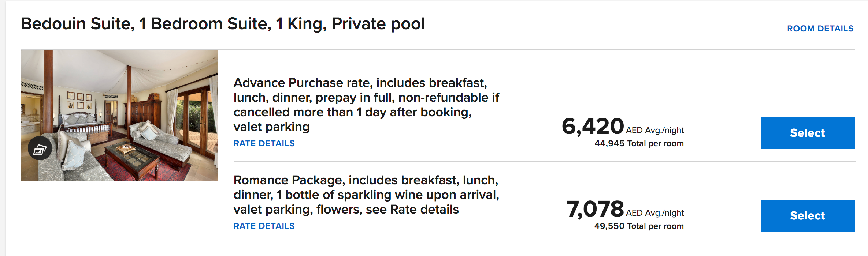View RATE DETAILS for Advance Purchase rate
This screenshot has height=256, width=868.
(x=264, y=143)
